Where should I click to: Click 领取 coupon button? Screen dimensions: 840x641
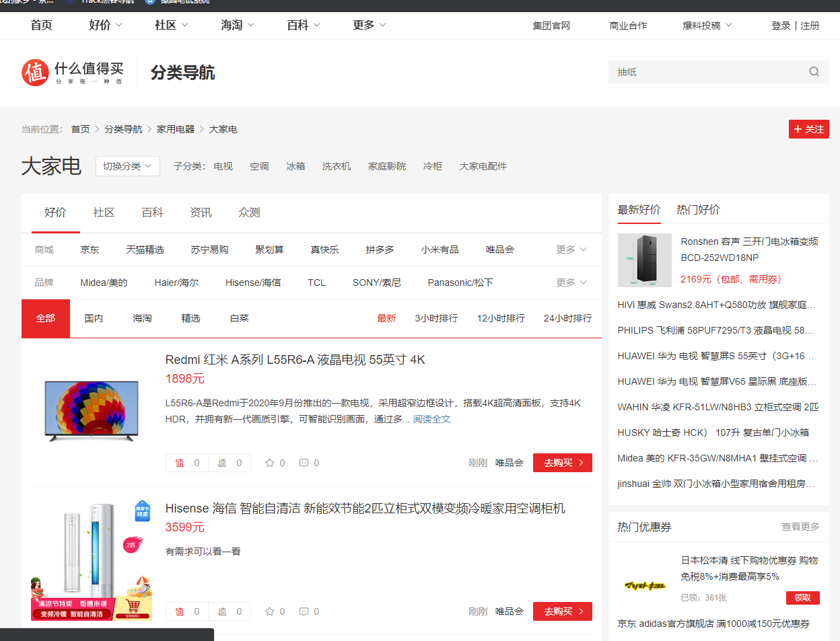coord(803,598)
